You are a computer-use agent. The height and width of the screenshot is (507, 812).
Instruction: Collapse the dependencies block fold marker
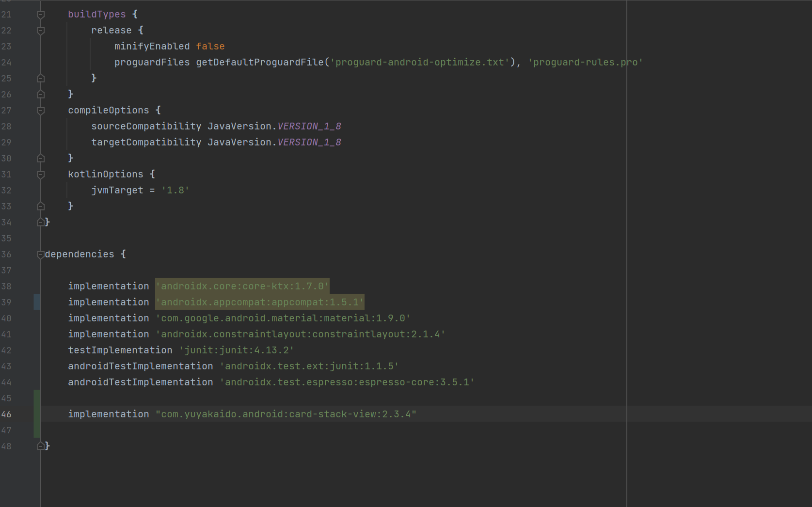[x=41, y=255]
